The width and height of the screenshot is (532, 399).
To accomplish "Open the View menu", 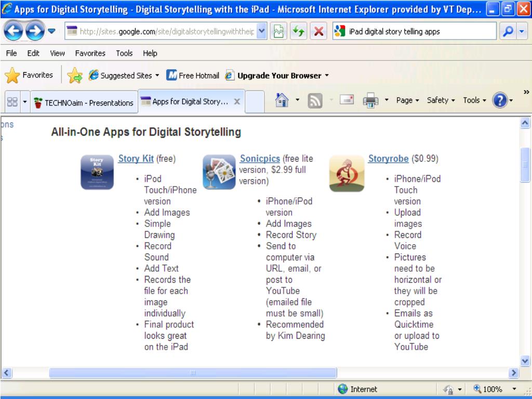I will [x=57, y=54].
